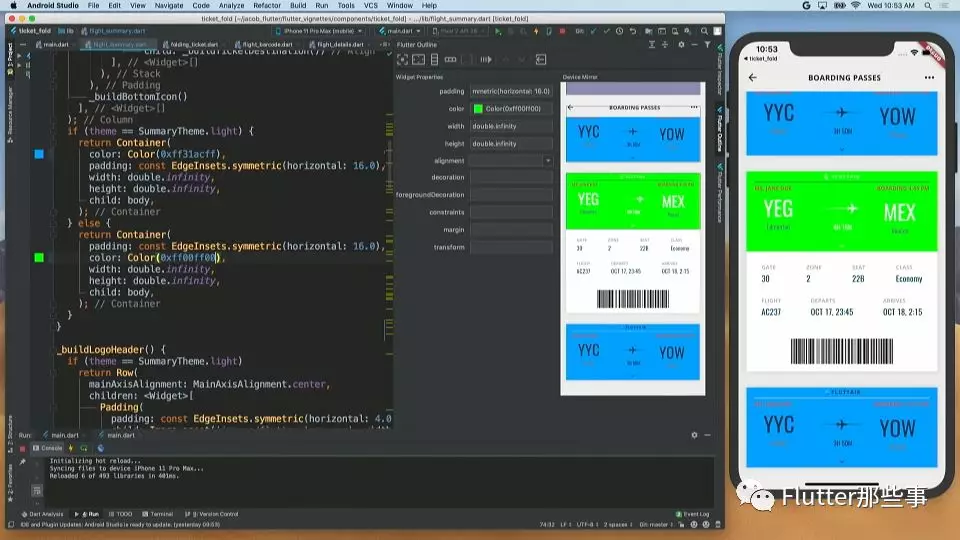Click the green Run button in toolbar
Screen dimensions: 960x540
(x=498, y=31)
